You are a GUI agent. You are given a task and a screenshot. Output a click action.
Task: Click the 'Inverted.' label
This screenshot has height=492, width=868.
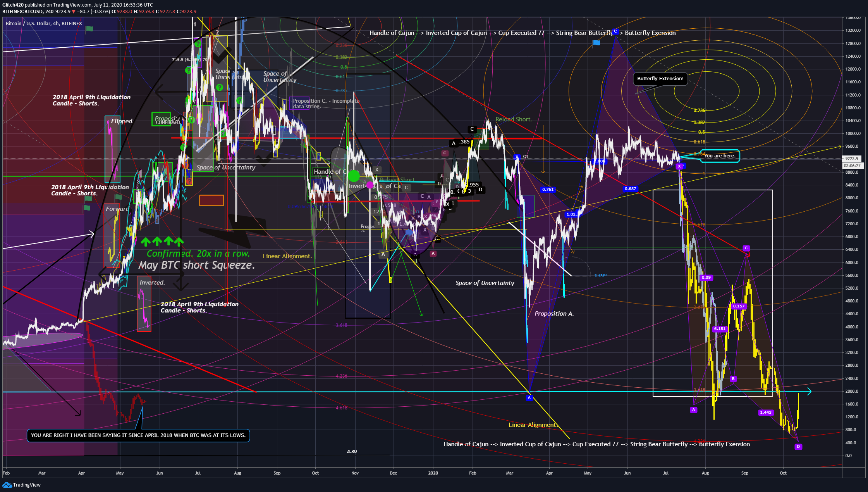pyautogui.click(x=152, y=283)
